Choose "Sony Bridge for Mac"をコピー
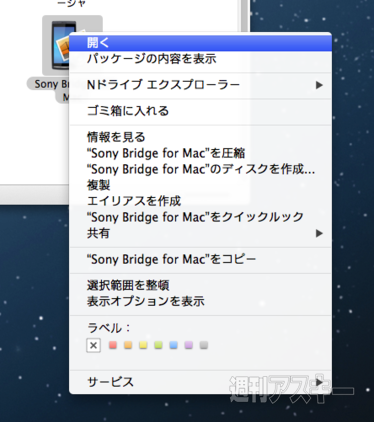The height and width of the screenshot is (422, 374). point(200,259)
